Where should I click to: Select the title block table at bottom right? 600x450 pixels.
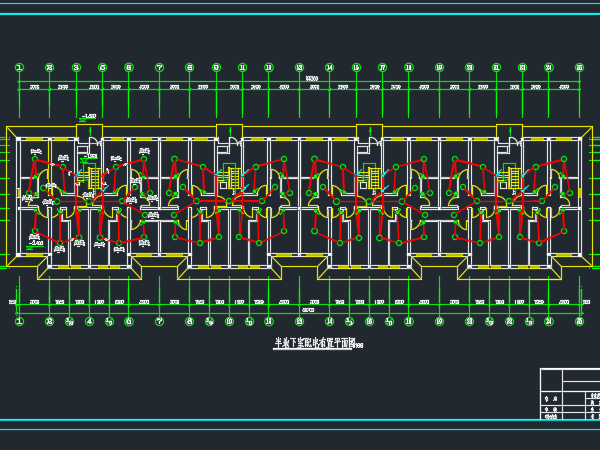coord(569,395)
